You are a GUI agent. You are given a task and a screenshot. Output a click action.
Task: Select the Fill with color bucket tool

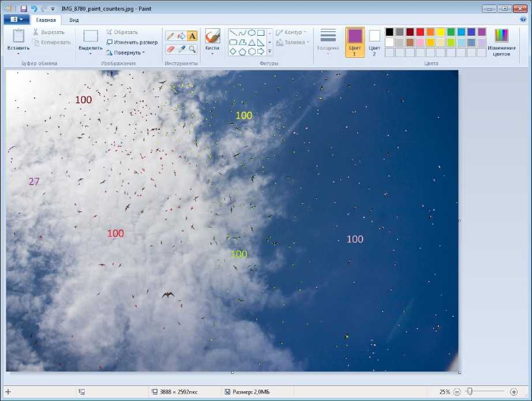(181, 36)
